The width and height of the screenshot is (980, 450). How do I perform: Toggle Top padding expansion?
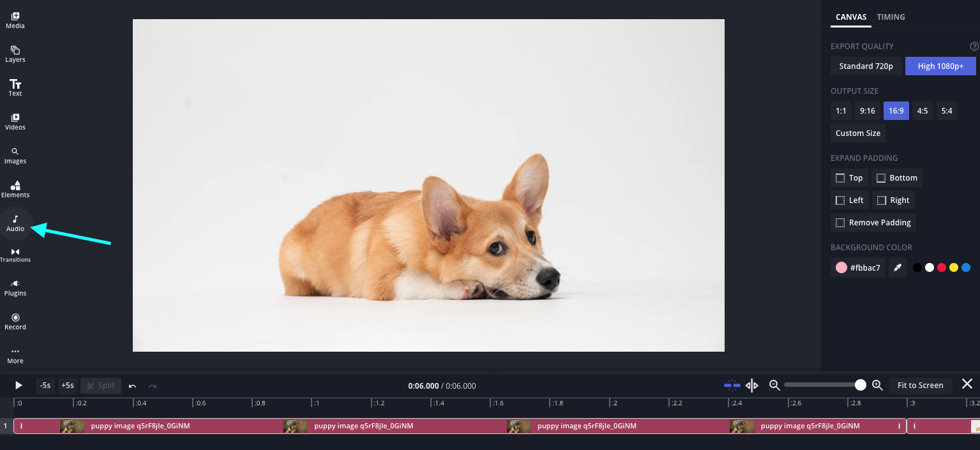point(849,178)
